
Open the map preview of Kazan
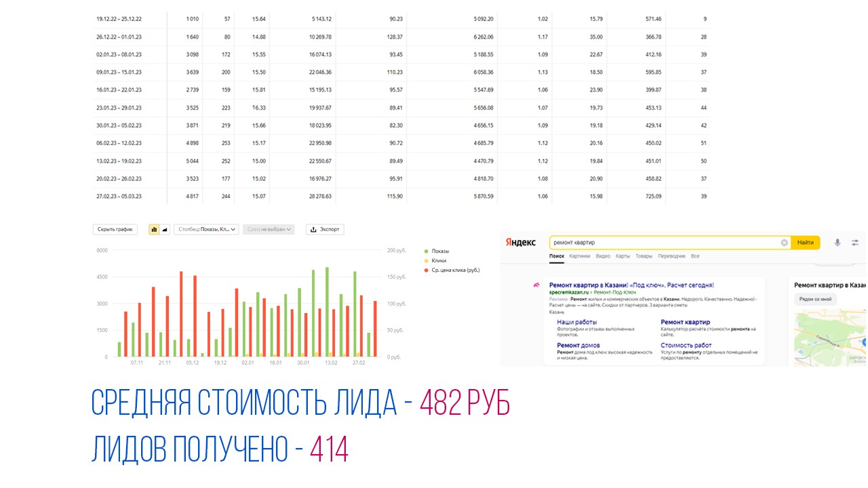tap(829, 339)
